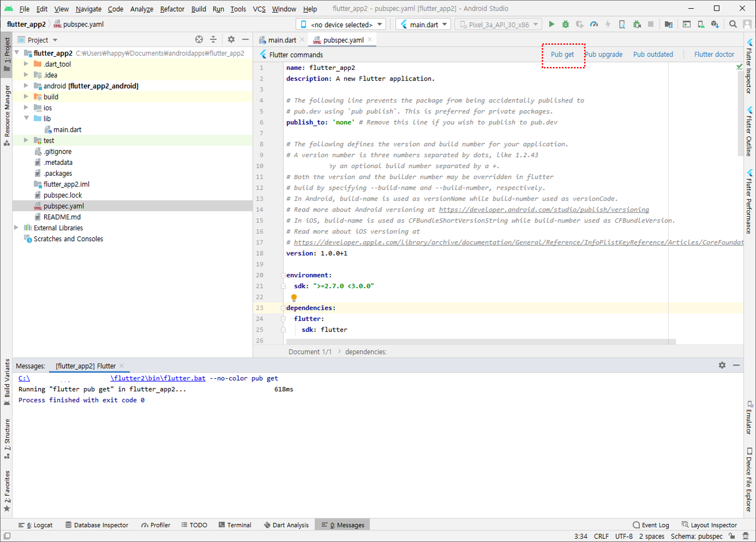Open main.dart run configuration dropdown
The height and width of the screenshot is (542, 756).
pos(423,24)
